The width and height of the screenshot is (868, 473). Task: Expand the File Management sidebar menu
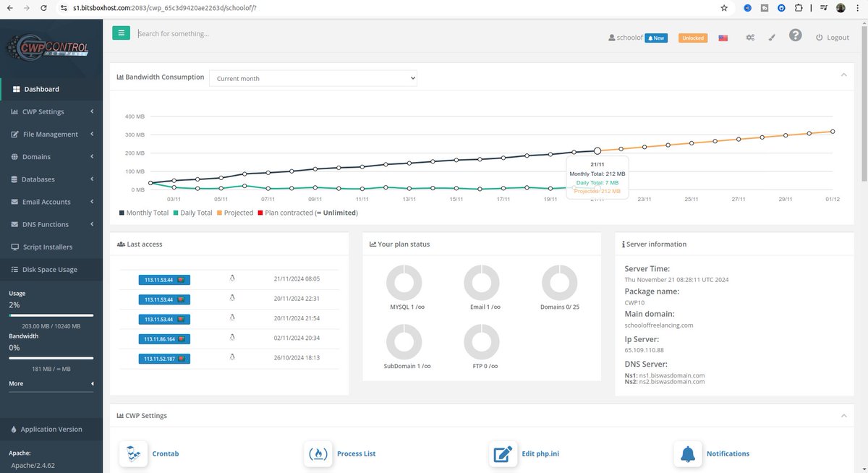click(x=51, y=134)
